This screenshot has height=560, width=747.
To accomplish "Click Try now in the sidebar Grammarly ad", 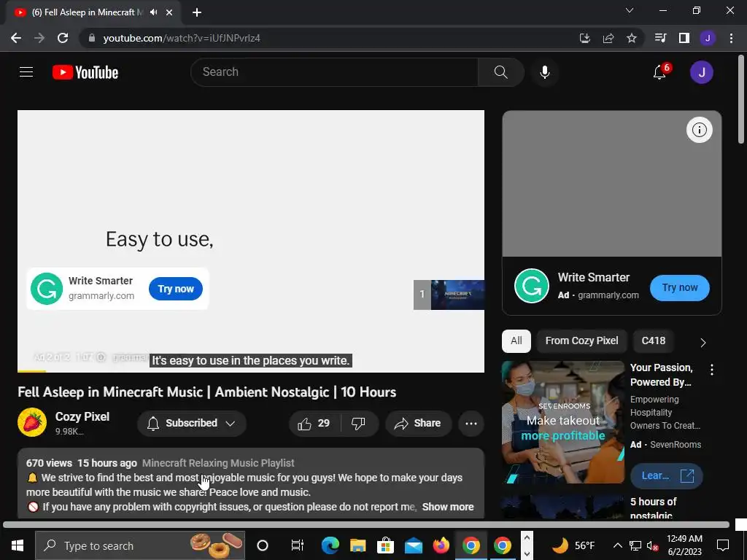I will click(680, 287).
